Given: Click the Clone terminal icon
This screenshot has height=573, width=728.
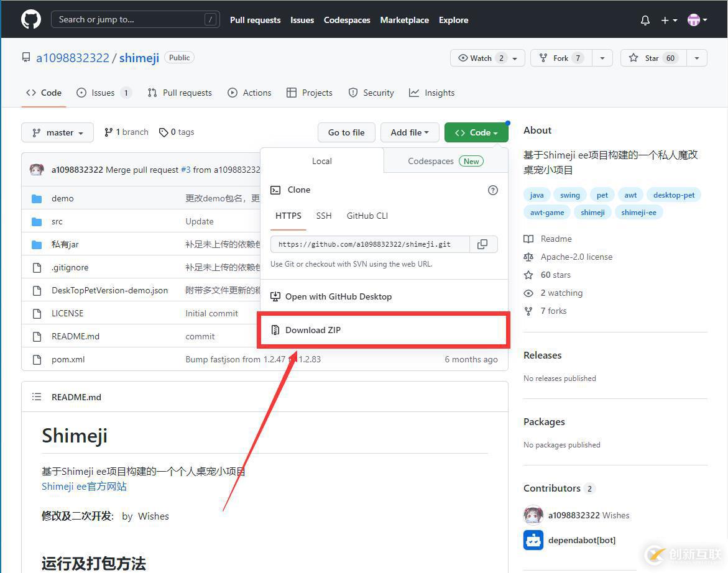Looking at the screenshot, I should (x=275, y=190).
